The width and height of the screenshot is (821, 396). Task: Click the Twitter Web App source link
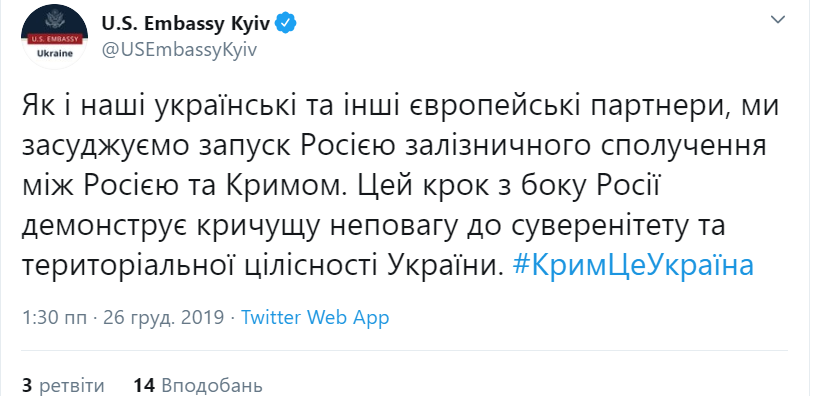coord(315,317)
